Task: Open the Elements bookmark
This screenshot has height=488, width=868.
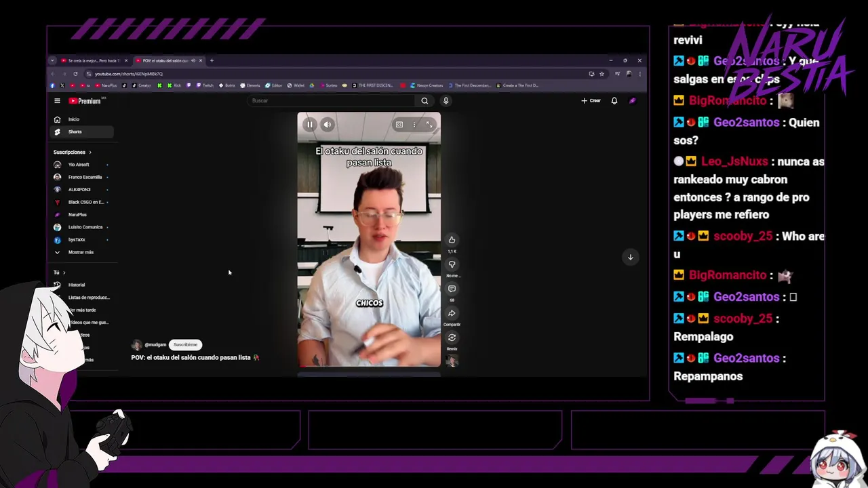Action: tap(250, 85)
